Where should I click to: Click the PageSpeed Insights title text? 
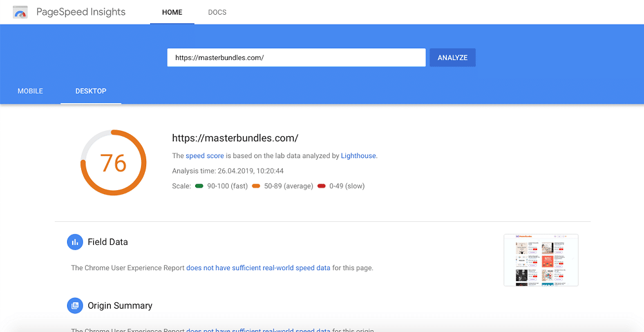pos(81,12)
